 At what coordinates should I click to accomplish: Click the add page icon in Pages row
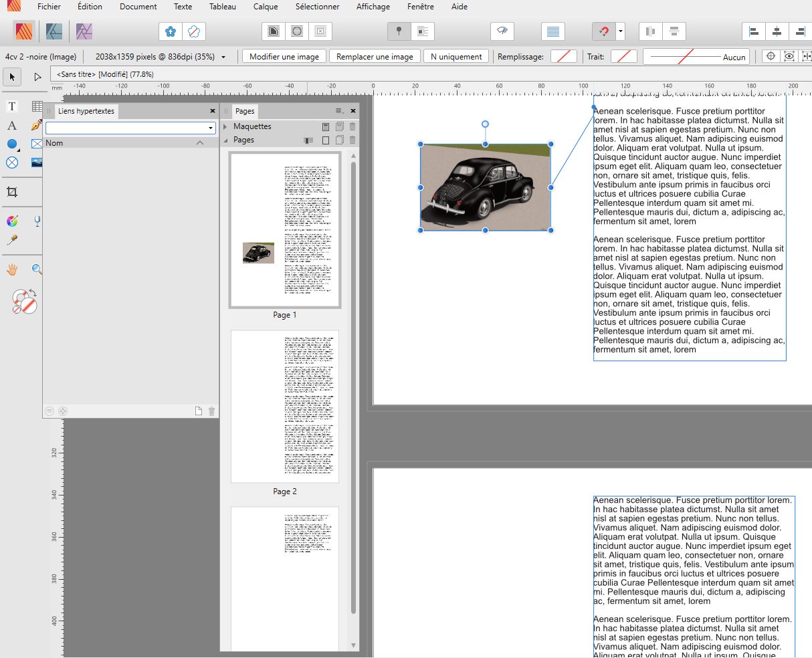pyautogui.click(x=326, y=140)
